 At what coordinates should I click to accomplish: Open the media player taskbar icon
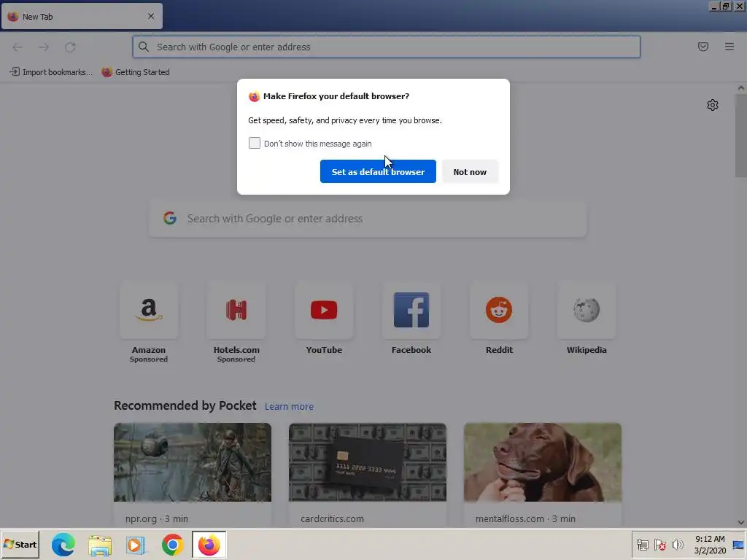pyautogui.click(x=136, y=544)
